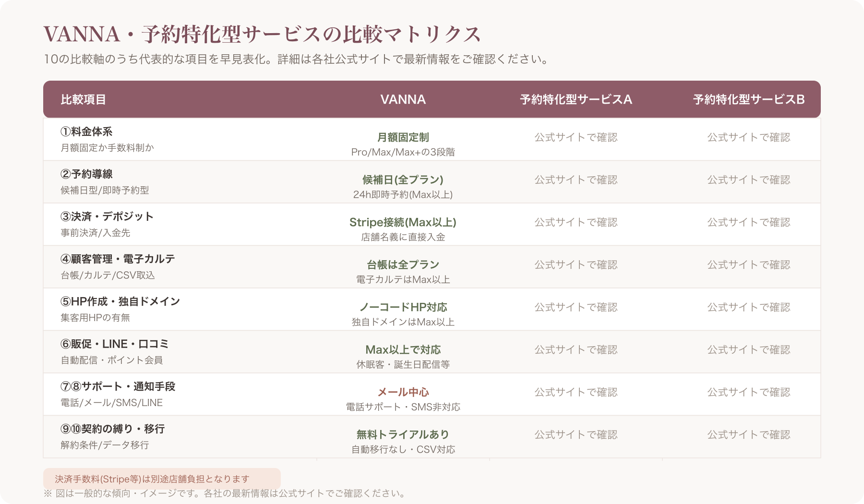The width and height of the screenshot is (864, 504).
Task: Click the '月額固定制' cell value
Action: point(403,137)
